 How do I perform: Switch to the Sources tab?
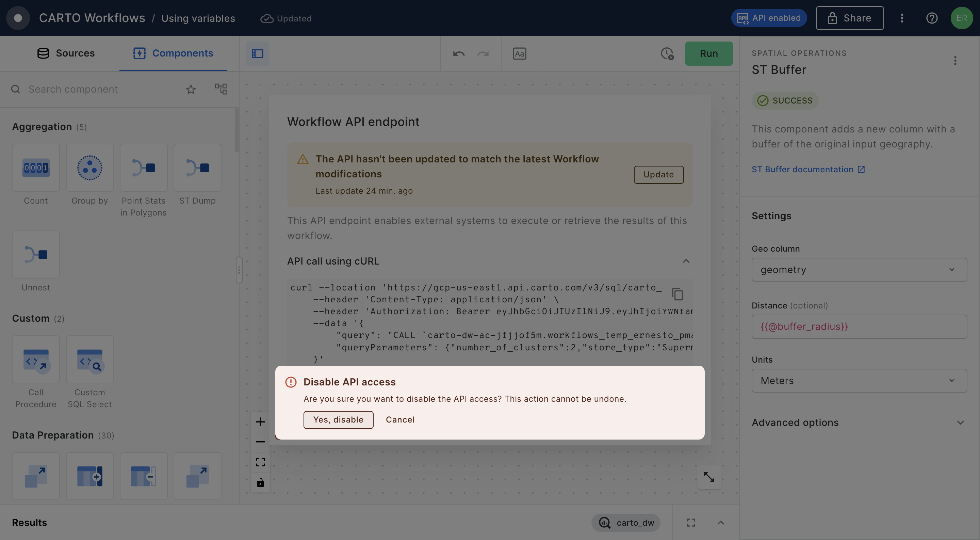click(66, 53)
